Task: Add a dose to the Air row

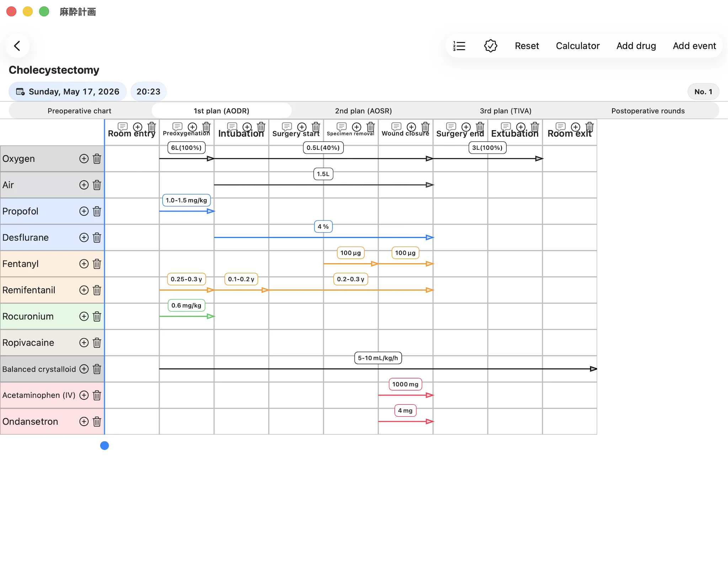Action: pyautogui.click(x=84, y=185)
